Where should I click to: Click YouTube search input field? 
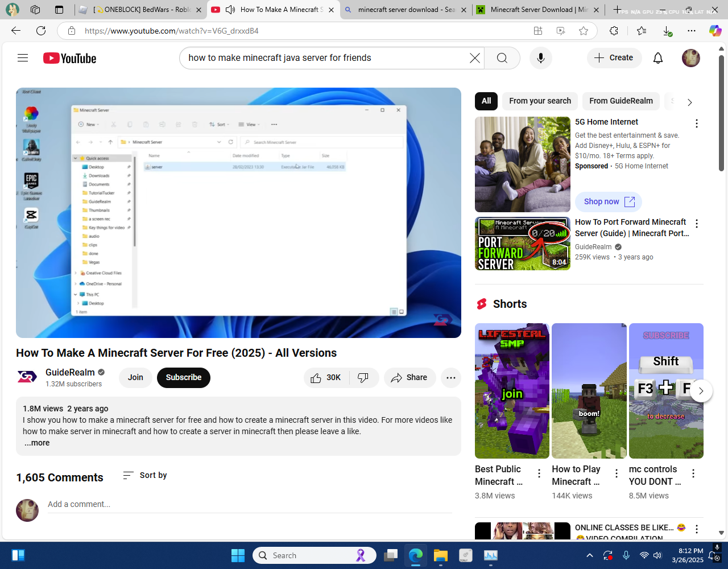(x=324, y=58)
